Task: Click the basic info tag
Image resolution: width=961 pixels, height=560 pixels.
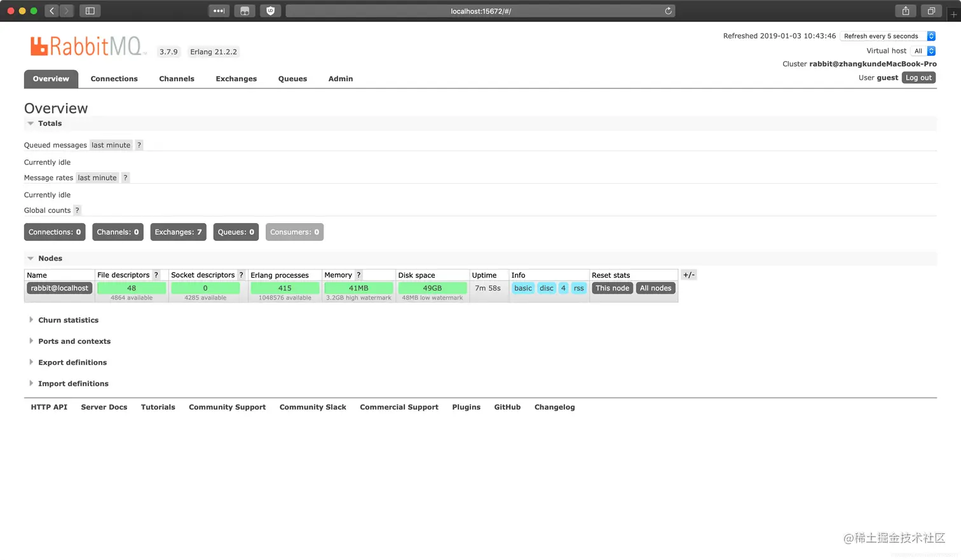Action: point(523,289)
